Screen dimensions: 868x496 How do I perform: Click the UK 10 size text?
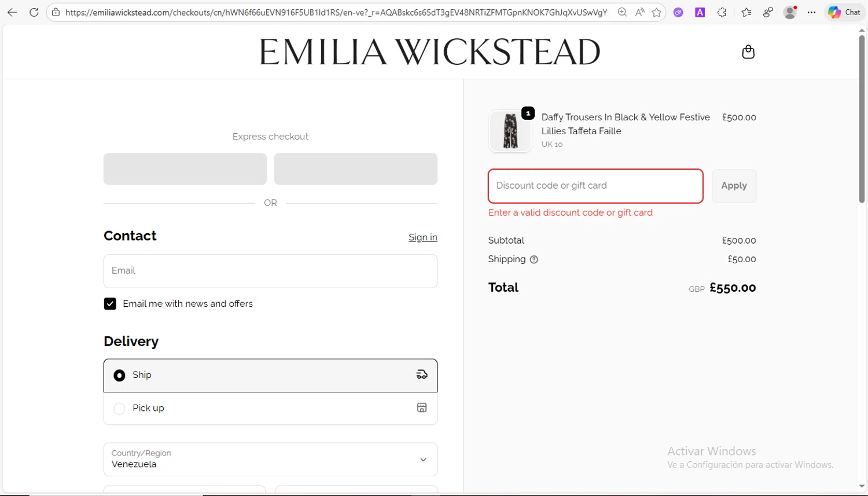point(552,144)
